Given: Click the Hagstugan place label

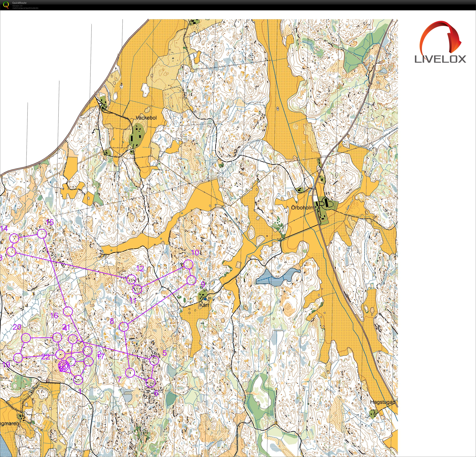Looking at the screenshot, I should (x=382, y=402).
